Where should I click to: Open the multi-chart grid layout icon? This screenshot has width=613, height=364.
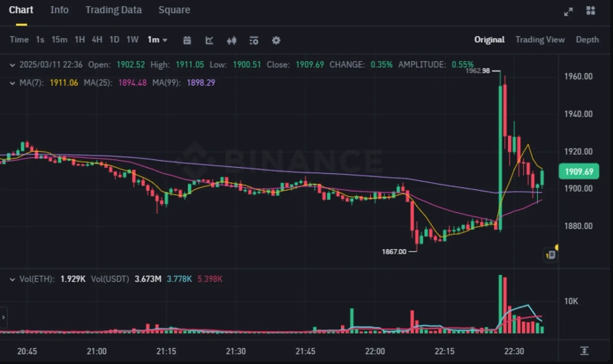(590, 11)
